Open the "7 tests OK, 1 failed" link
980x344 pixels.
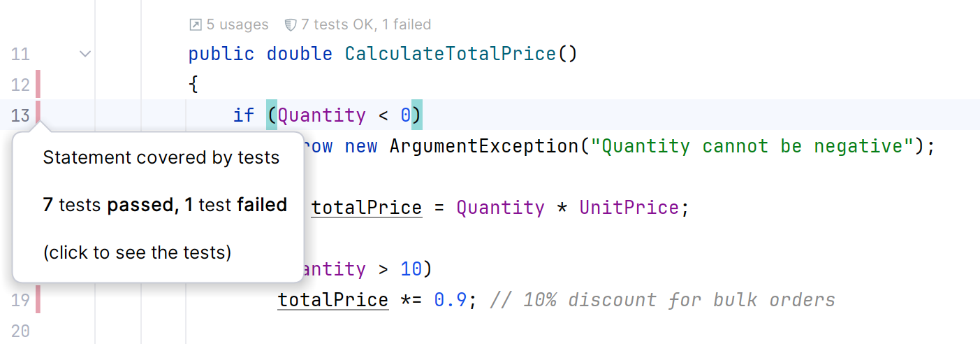point(365,25)
